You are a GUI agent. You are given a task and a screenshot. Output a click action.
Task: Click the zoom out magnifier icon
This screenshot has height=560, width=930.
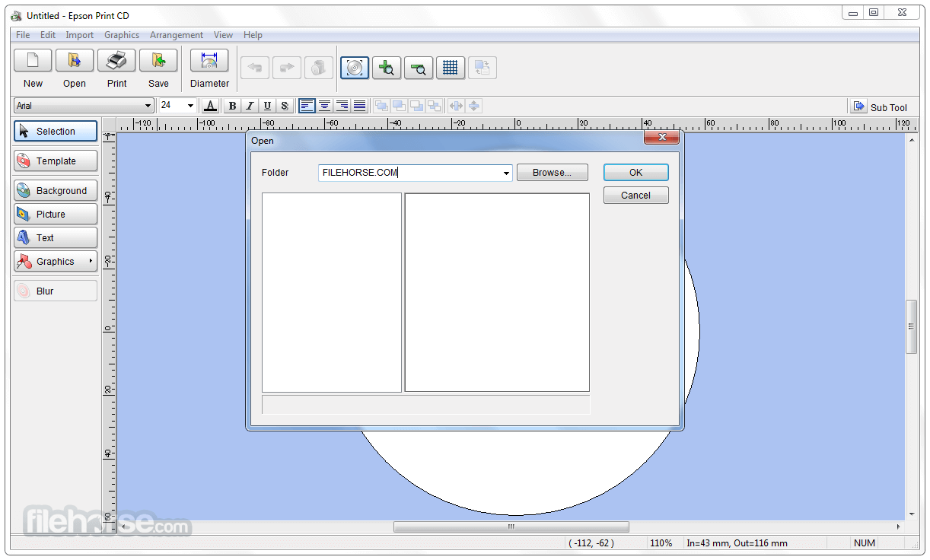[x=419, y=68]
